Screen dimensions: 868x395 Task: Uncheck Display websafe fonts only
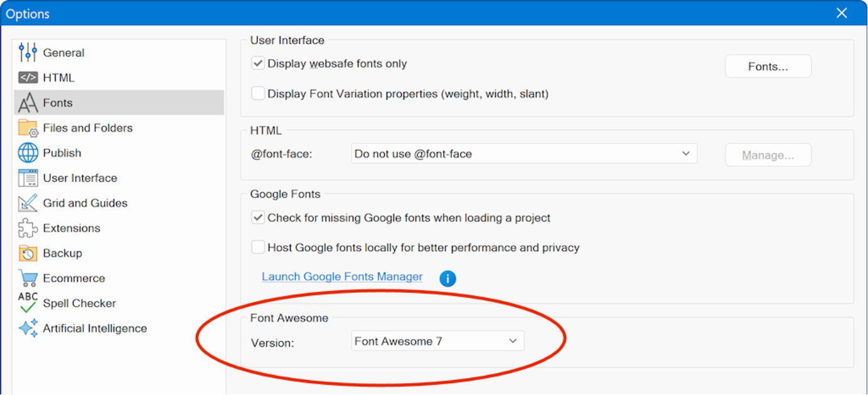pos(258,64)
